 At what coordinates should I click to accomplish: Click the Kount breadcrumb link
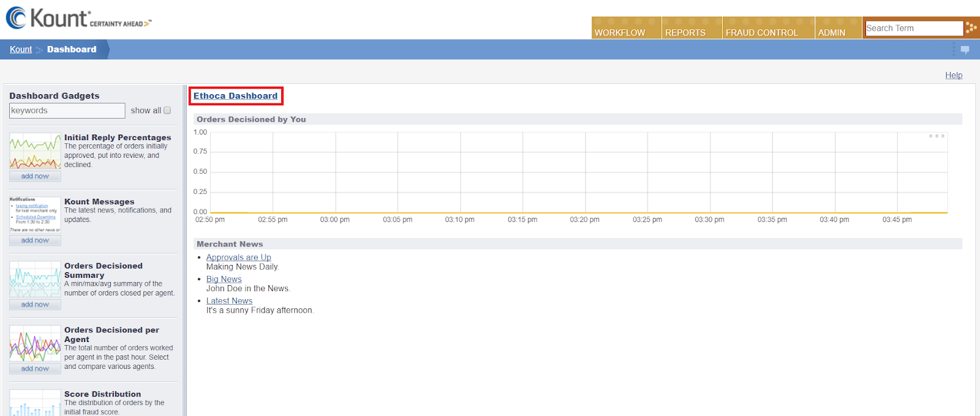[21, 50]
